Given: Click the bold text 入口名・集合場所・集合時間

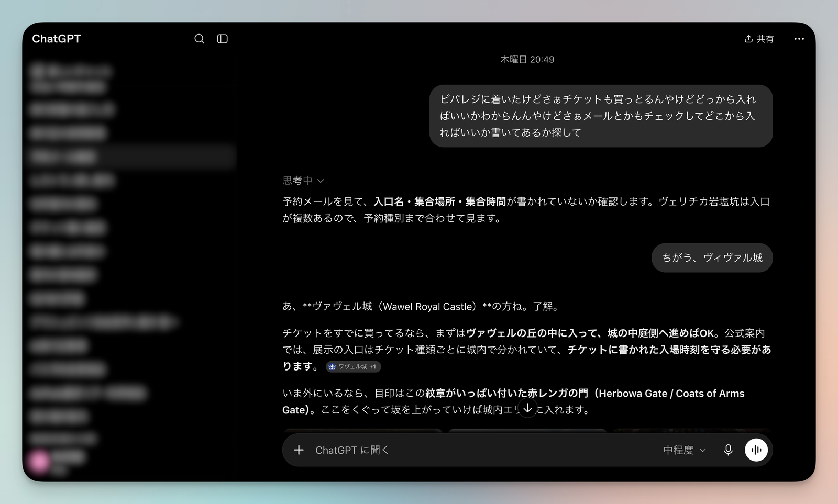Looking at the screenshot, I should click(440, 201).
